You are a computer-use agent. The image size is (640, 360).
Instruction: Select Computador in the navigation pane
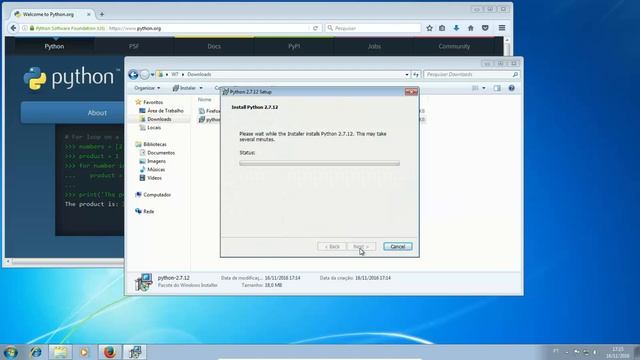(157, 195)
